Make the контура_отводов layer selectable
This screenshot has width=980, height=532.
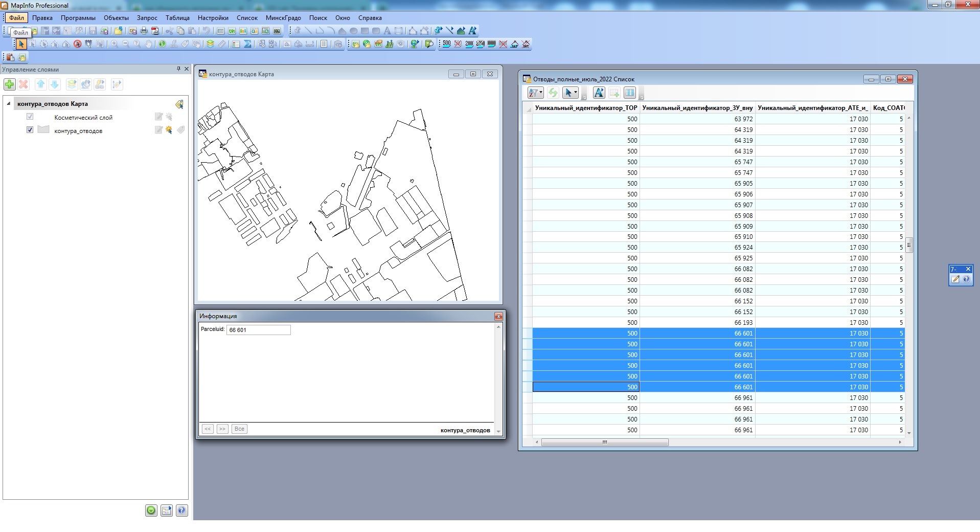click(x=168, y=130)
